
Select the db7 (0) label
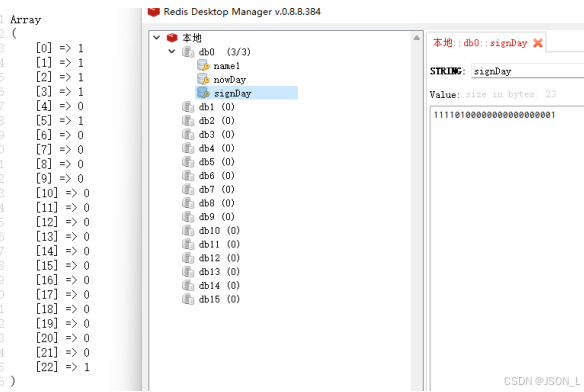coord(216,189)
